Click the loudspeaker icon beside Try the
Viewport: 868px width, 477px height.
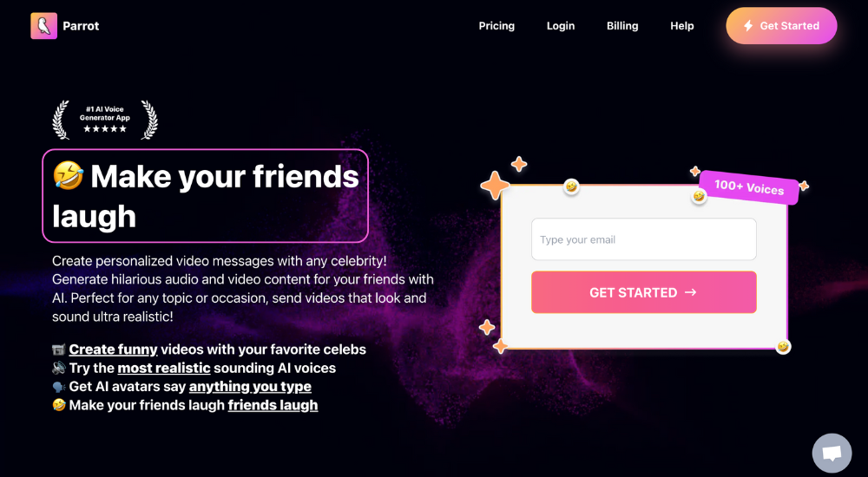(59, 368)
